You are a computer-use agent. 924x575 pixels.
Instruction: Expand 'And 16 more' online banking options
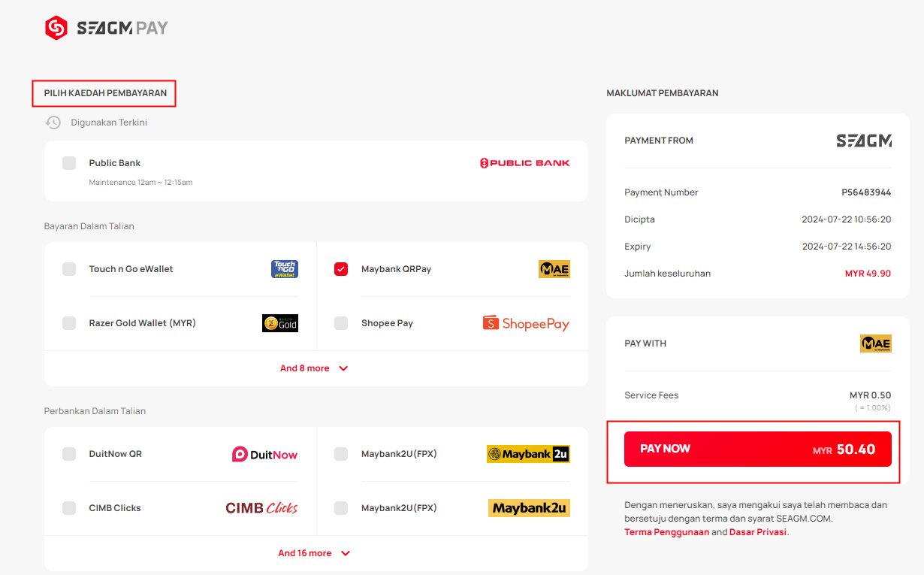click(x=314, y=553)
